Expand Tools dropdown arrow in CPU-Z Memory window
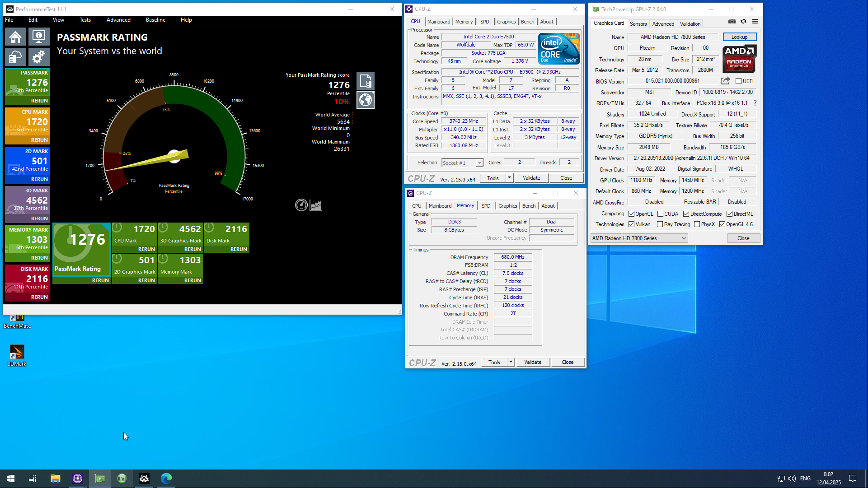This screenshot has height=488, width=868. pyautogui.click(x=511, y=362)
